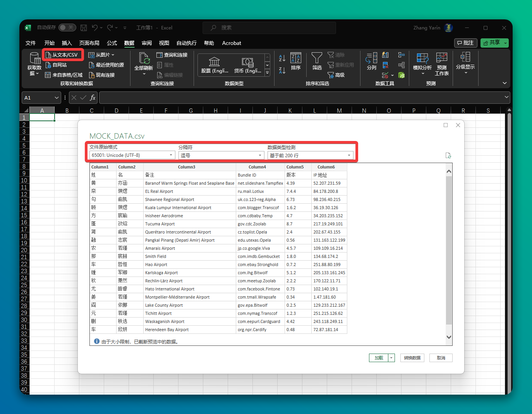Open 分隔符 delimiter dropdown

(x=221, y=155)
